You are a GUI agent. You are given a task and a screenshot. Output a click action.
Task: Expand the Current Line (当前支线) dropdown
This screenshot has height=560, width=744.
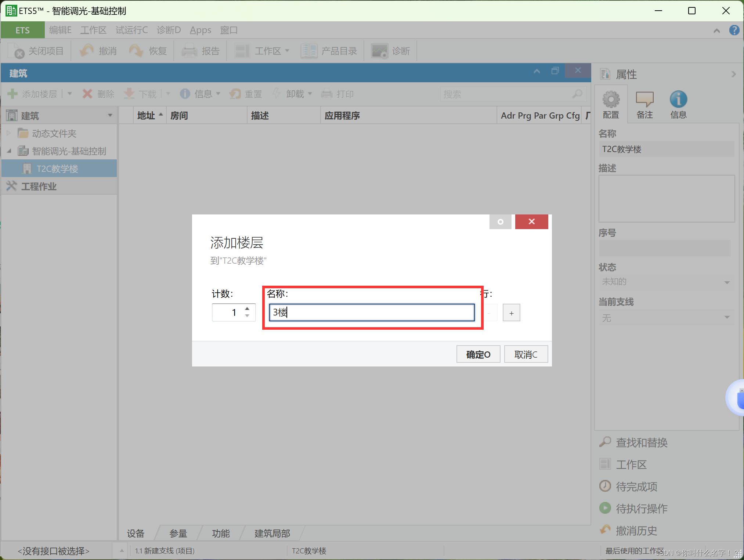(727, 317)
